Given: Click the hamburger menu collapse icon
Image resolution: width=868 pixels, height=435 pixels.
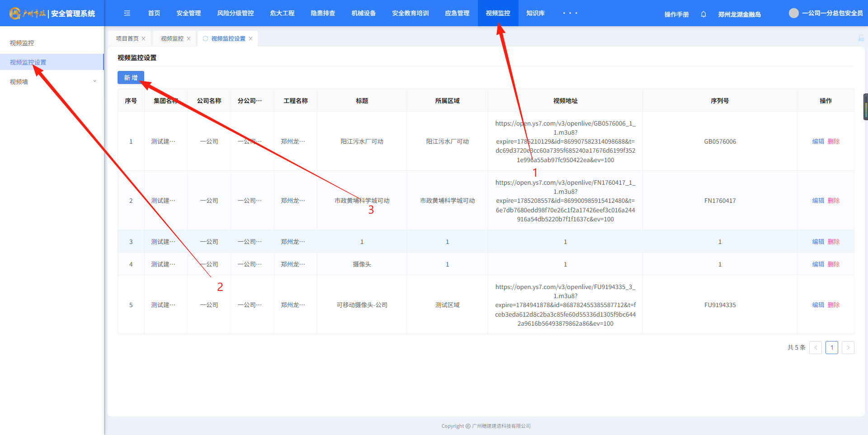Looking at the screenshot, I should (x=127, y=14).
